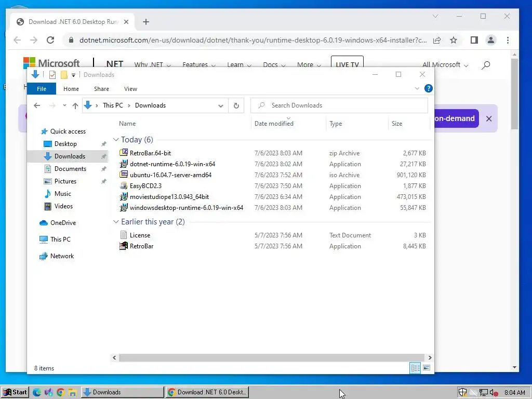The image size is (532, 399).
Task: Collapse the Today (6) group
Action: coord(116,139)
